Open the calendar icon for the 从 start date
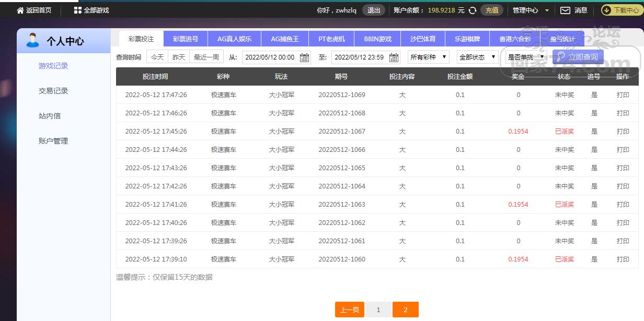Viewport: 644px width, 321px height. point(304,57)
